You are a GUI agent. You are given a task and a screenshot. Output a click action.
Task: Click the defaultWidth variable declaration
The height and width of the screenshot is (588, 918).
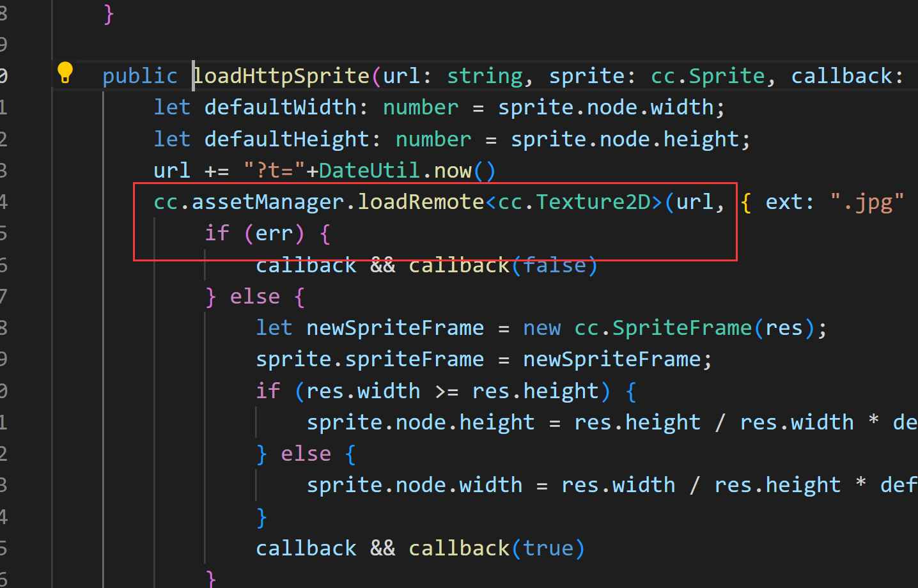click(x=281, y=107)
